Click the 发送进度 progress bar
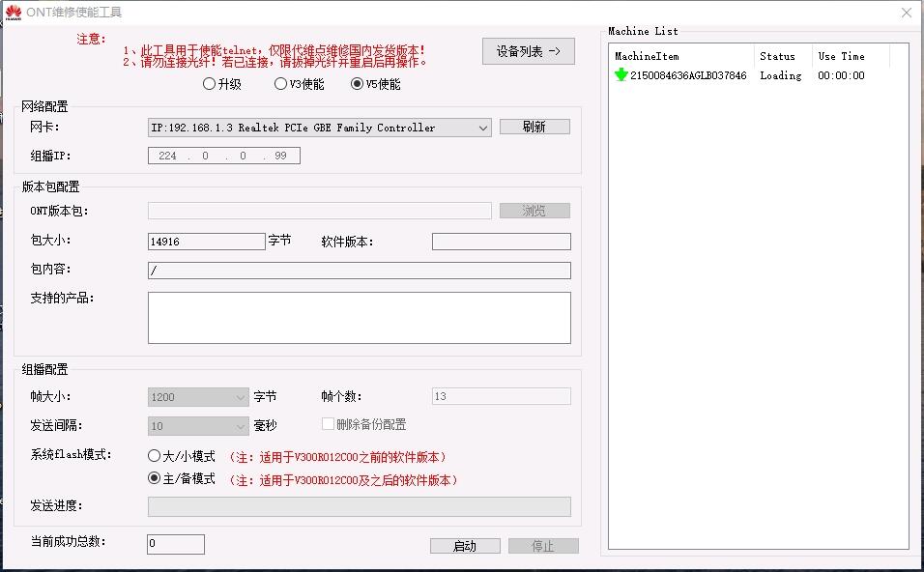Screen dimensions: 924x572 click(359, 506)
